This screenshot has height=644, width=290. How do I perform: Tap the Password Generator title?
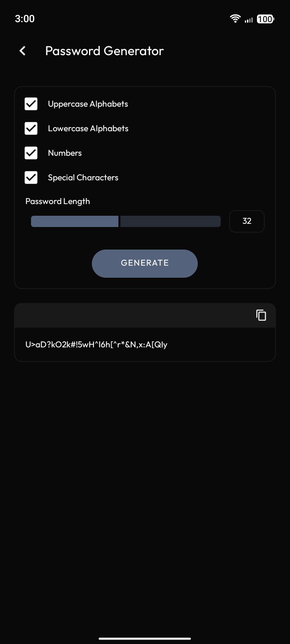pos(104,51)
